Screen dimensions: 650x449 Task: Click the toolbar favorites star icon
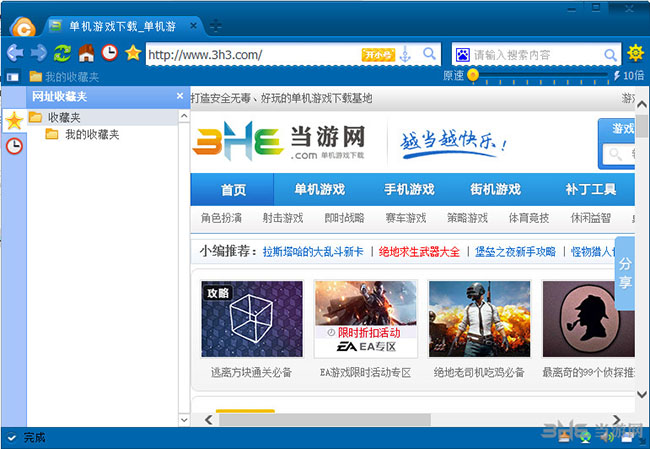point(133,53)
